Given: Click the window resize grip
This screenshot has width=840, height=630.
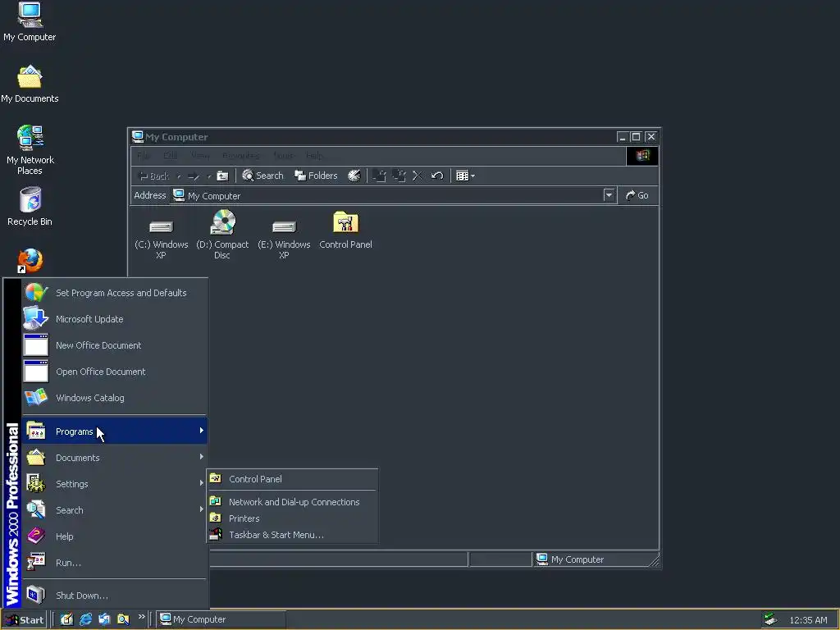Looking at the screenshot, I should tap(654, 561).
